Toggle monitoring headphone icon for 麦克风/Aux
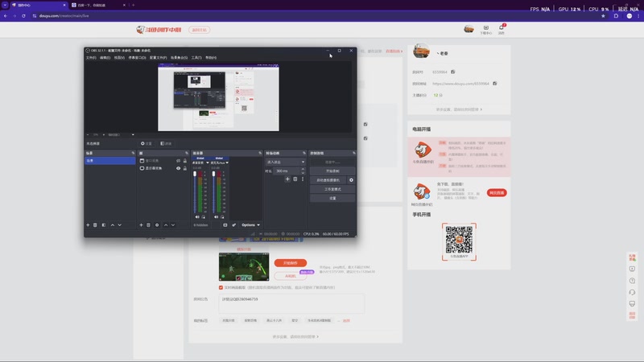644x362 pixels. 222,216
